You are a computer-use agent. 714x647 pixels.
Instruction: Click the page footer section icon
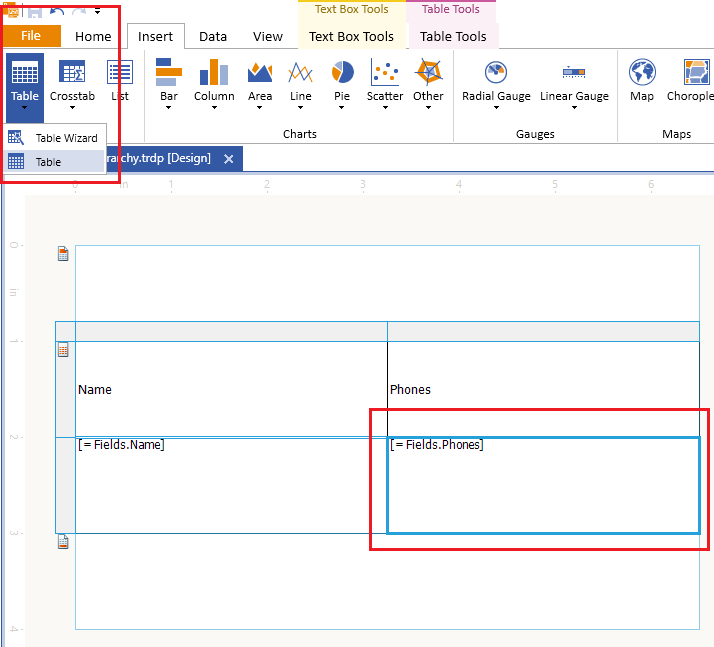click(63, 542)
